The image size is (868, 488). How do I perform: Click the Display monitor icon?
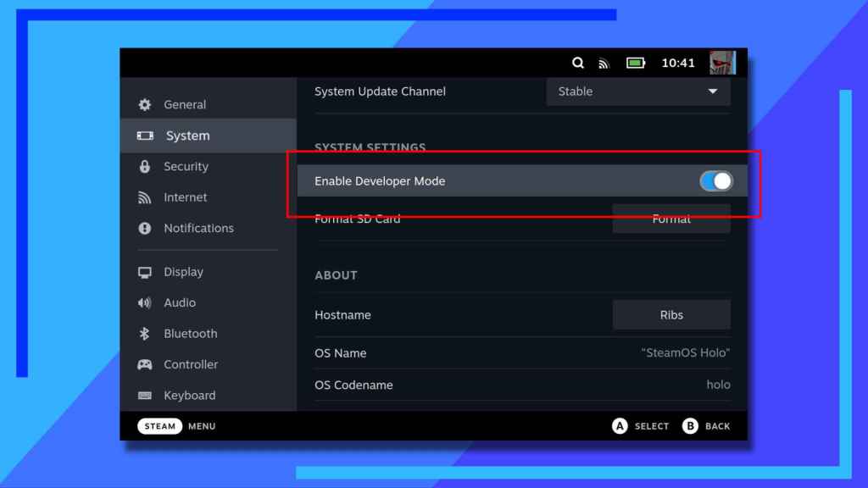[x=144, y=272]
